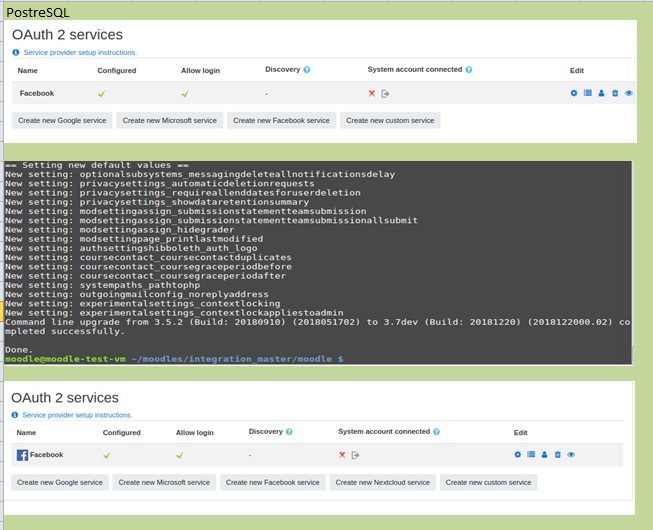Click red X system account status in upper table

click(x=371, y=93)
